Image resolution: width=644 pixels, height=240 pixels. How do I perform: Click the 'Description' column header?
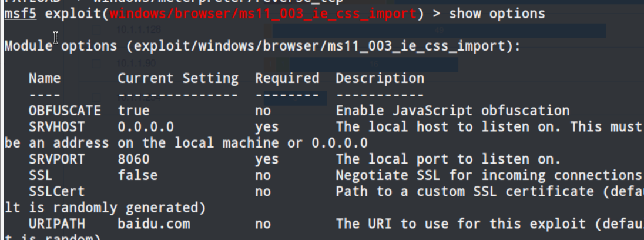380,78
